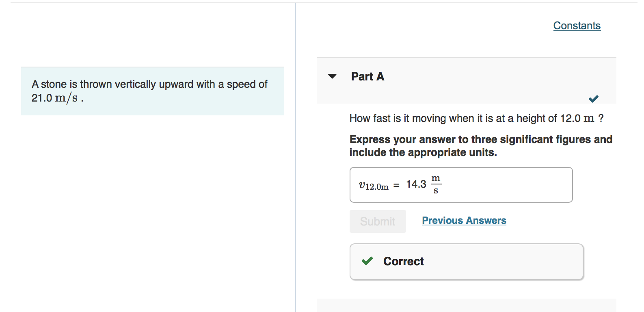Click the Correct confirmation box
Screen dimensions: 644x312
tap(466, 262)
